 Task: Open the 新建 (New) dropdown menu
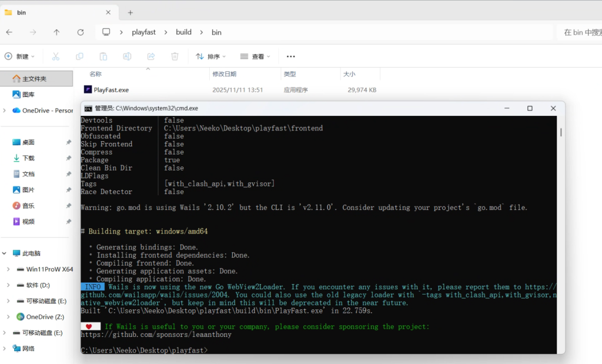19,56
